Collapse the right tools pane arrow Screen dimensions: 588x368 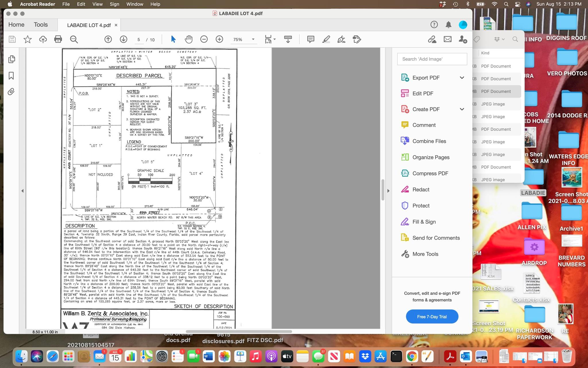(x=388, y=191)
